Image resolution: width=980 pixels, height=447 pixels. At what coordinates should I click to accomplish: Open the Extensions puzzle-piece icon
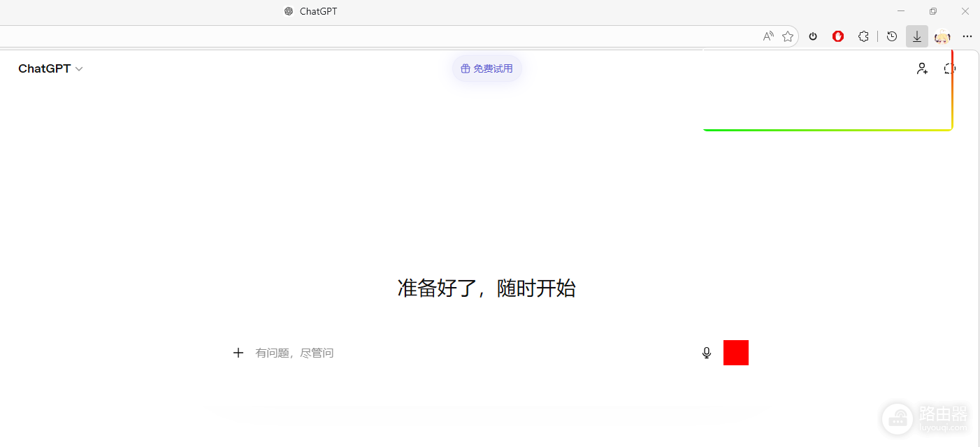pos(863,36)
